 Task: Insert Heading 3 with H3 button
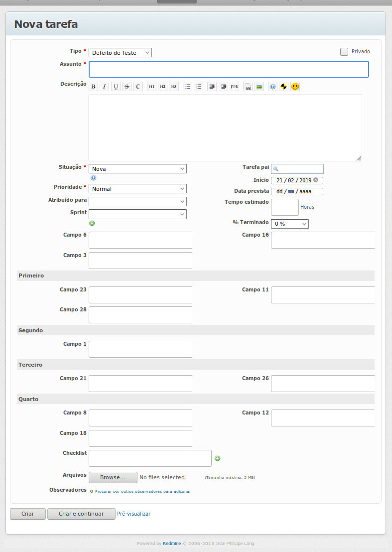174,87
